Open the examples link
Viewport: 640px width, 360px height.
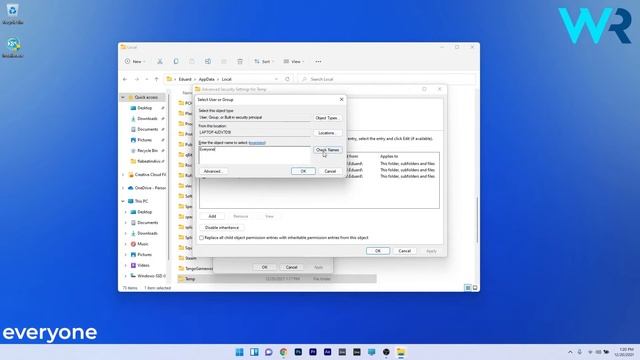coord(257,143)
